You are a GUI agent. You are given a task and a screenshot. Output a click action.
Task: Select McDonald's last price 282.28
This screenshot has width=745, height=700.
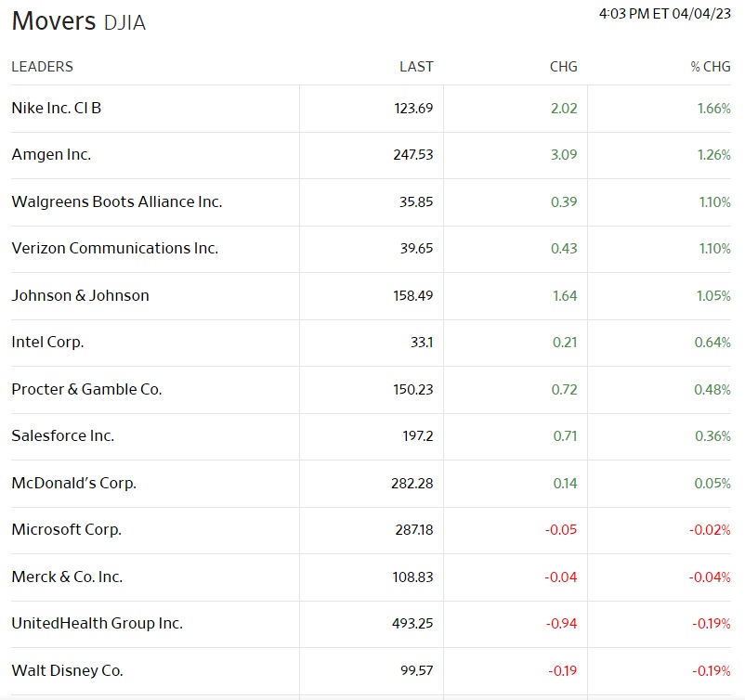point(412,484)
